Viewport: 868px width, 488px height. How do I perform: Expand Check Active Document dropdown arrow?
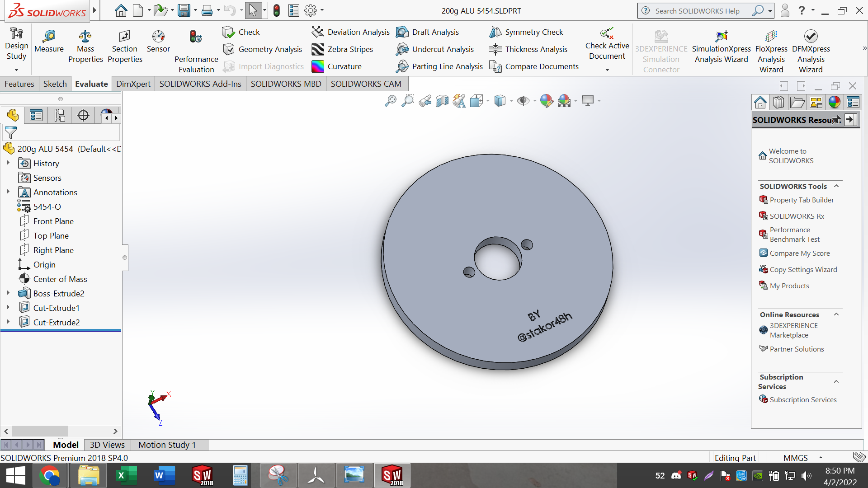(607, 70)
